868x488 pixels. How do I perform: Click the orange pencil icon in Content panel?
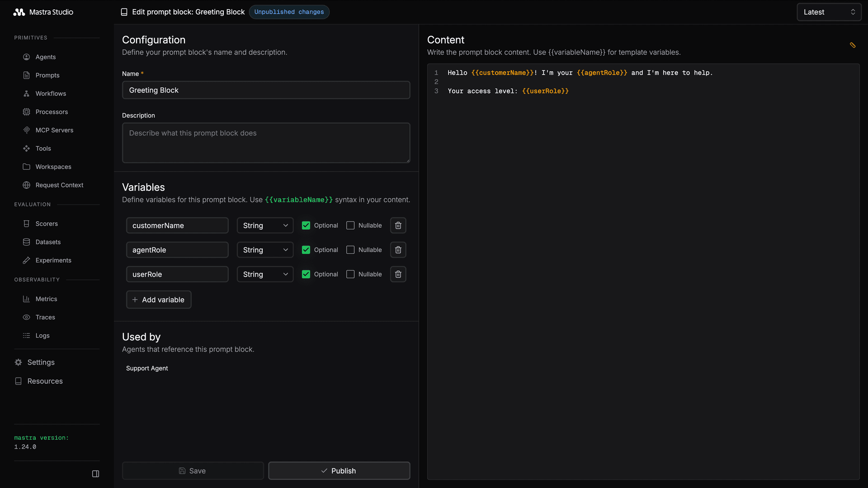pos(853,45)
